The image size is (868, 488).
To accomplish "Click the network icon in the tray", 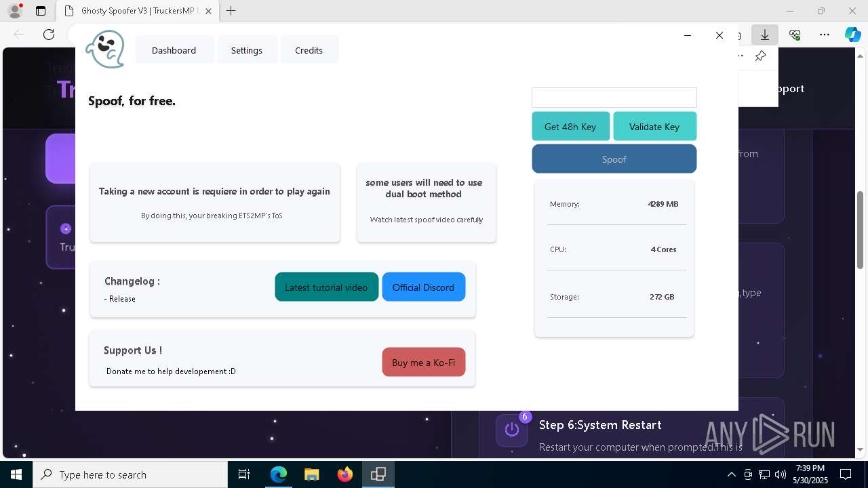I will tap(764, 474).
